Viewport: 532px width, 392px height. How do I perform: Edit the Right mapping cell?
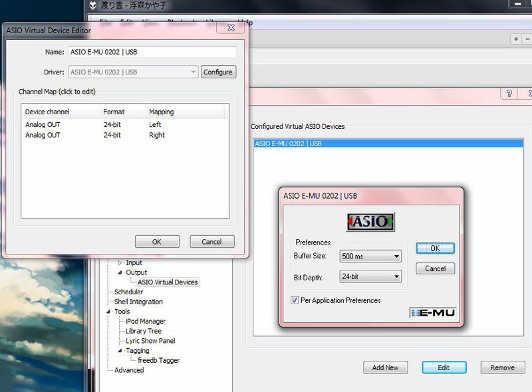(x=157, y=135)
